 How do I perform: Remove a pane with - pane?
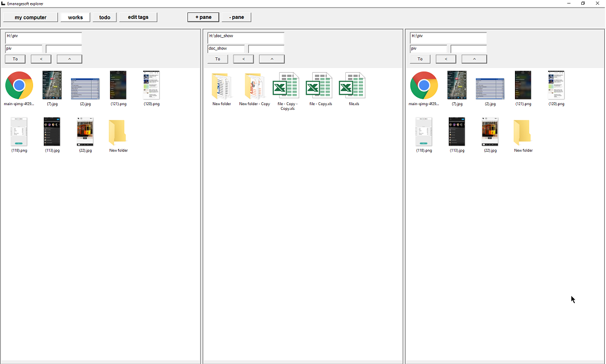click(236, 17)
